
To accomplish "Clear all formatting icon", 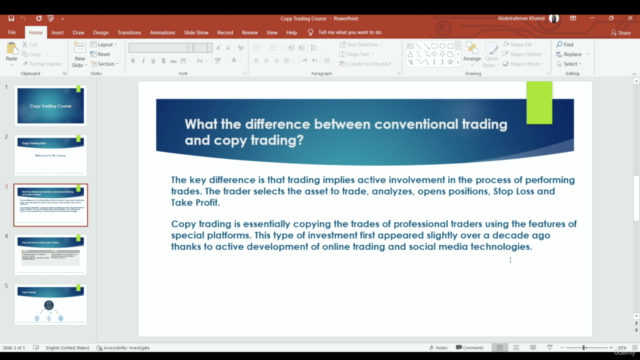I will click(x=241, y=48).
